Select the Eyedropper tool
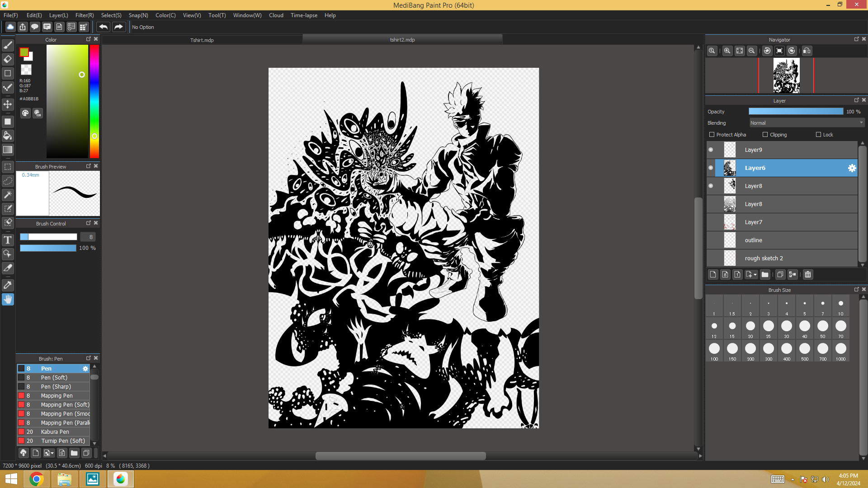868x488 pixels. (8, 285)
